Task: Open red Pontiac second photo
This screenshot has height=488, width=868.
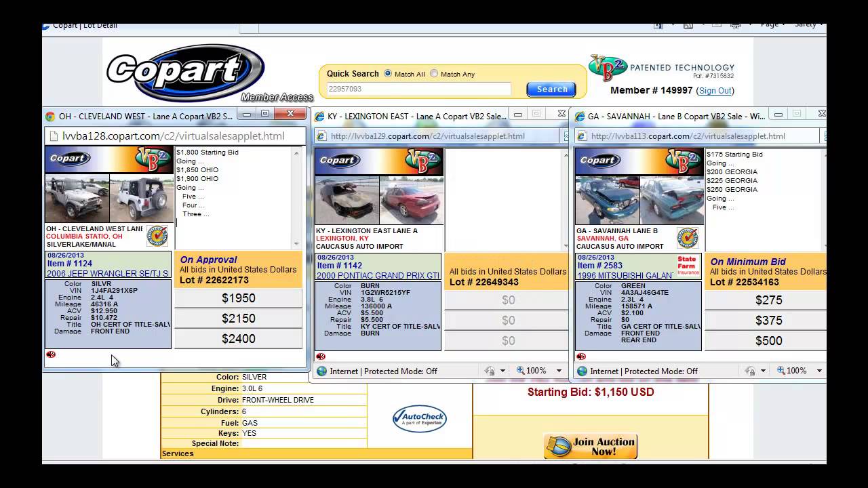Action: pos(412,201)
